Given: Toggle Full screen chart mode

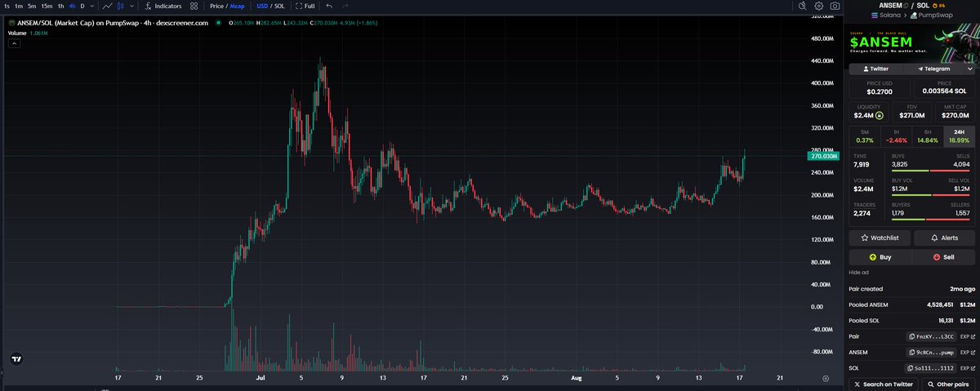Looking at the screenshot, I should pos(305,6).
